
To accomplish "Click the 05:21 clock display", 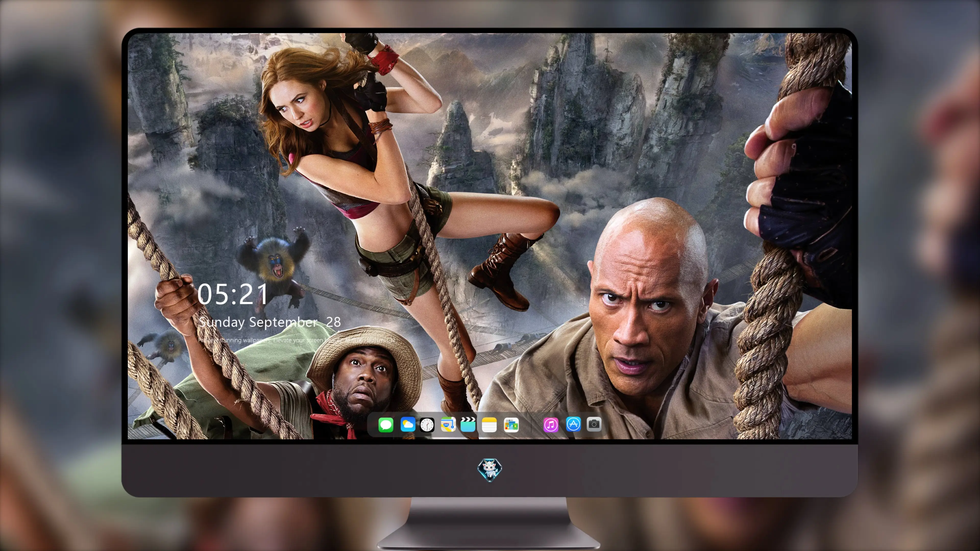I will (x=233, y=294).
